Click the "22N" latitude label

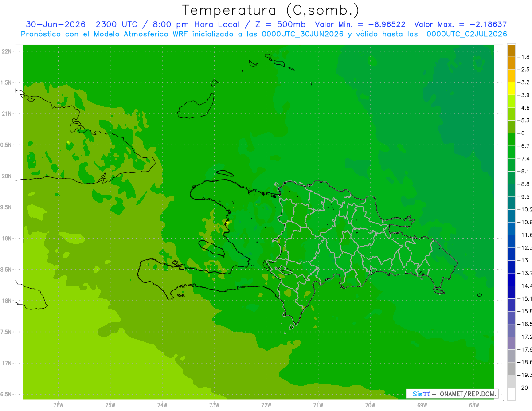point(8,51)
